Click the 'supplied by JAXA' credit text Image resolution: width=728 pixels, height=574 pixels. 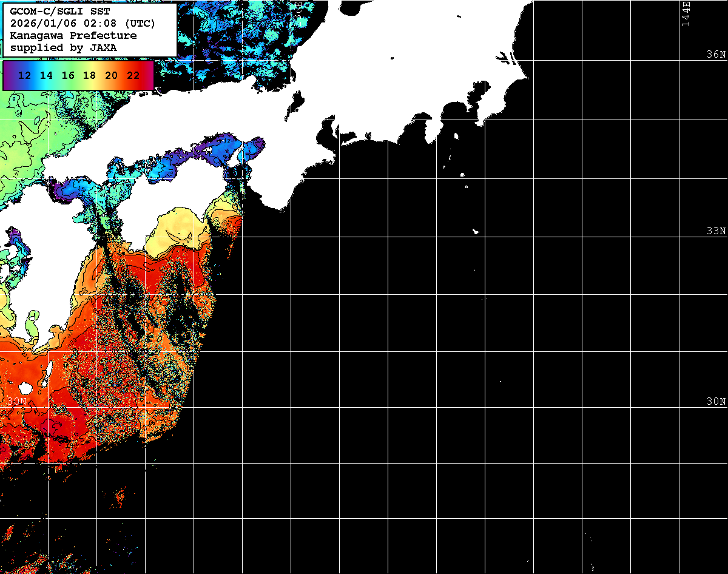pos(64,47)
